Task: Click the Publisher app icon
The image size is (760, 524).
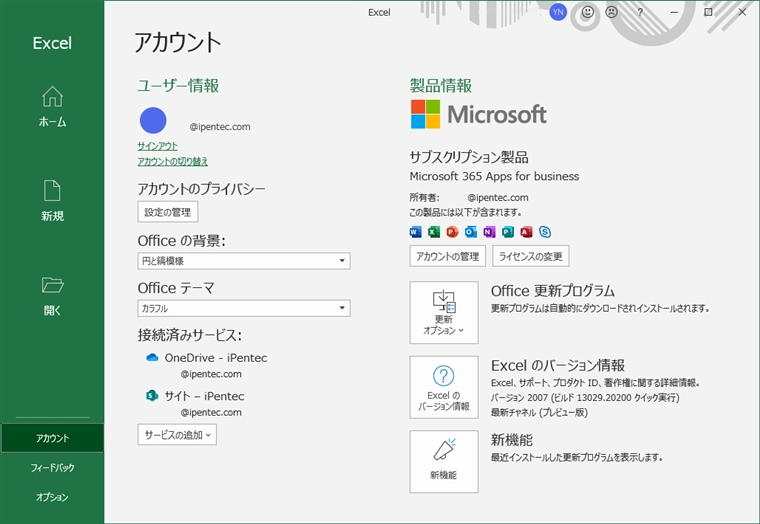Action: (x=507, y=232)
